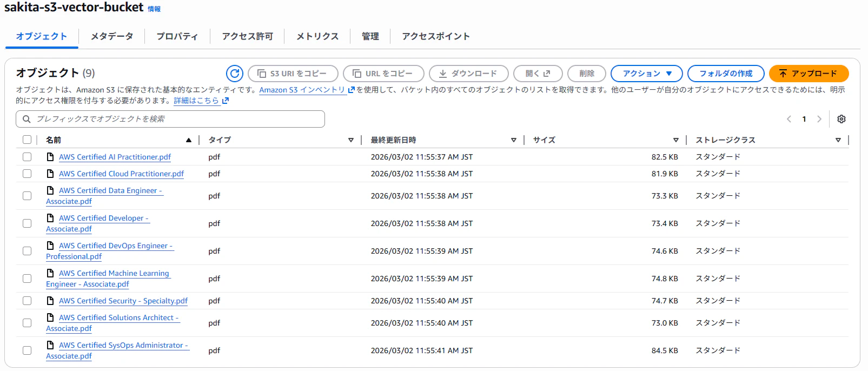Click 情報 link beside bucket name
The height and width of the screenshot is (371, 868).
tap(154, 9)
